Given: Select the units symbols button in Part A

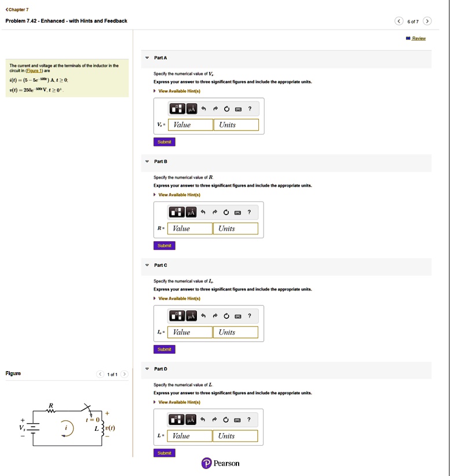Looking at the screenshot, I should coord(192,108).
